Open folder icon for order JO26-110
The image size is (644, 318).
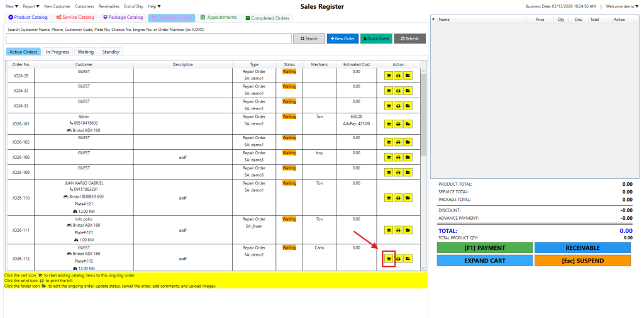[x=408, y=198]
